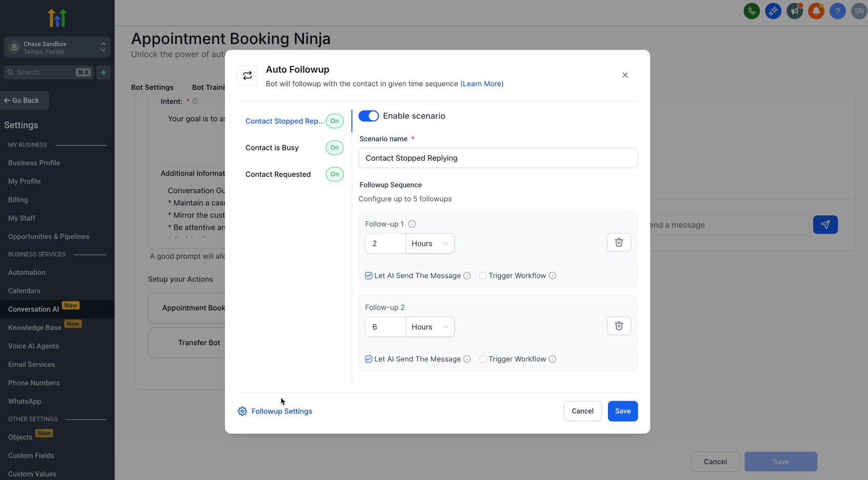Screen dimensions: 868x480
Task: Select Contact Stopped Rep... scenario
Action: (285, 121)
